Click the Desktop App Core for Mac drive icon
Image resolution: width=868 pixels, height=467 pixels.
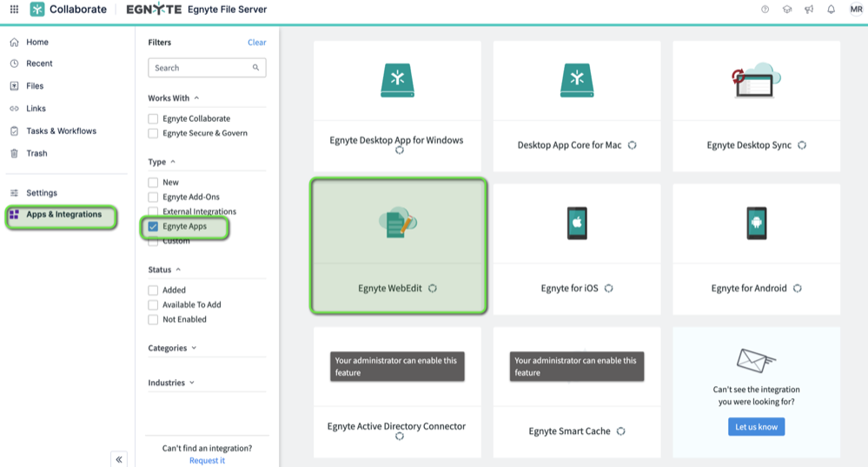pyautogui.click(x=577, y=80)
